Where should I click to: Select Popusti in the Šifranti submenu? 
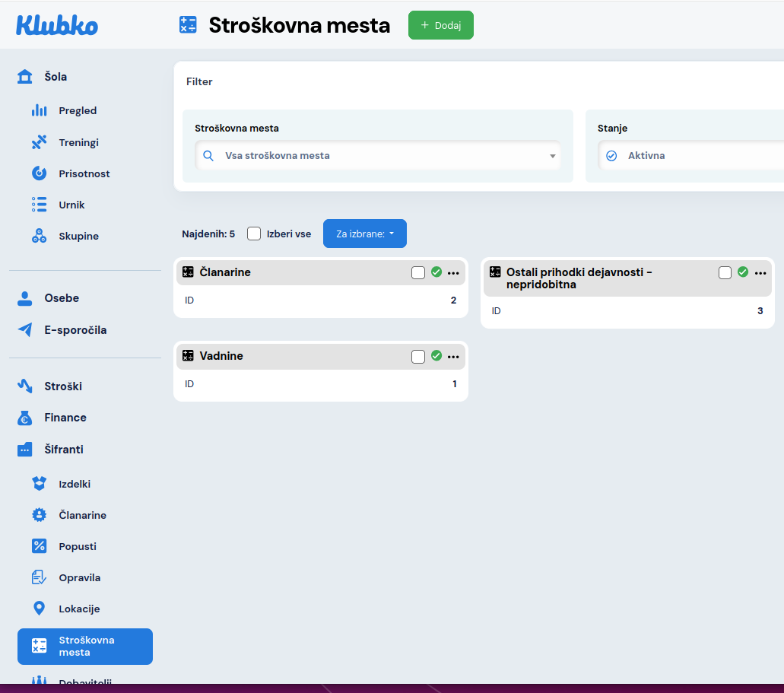77,546
